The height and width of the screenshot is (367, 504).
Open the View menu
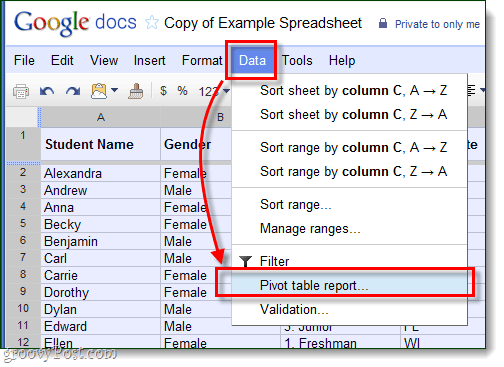tap(104, 60)
